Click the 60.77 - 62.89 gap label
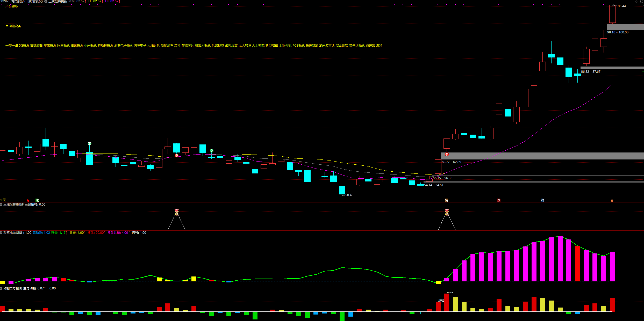Screen dimensions: 644x321 tap(451, 162)
